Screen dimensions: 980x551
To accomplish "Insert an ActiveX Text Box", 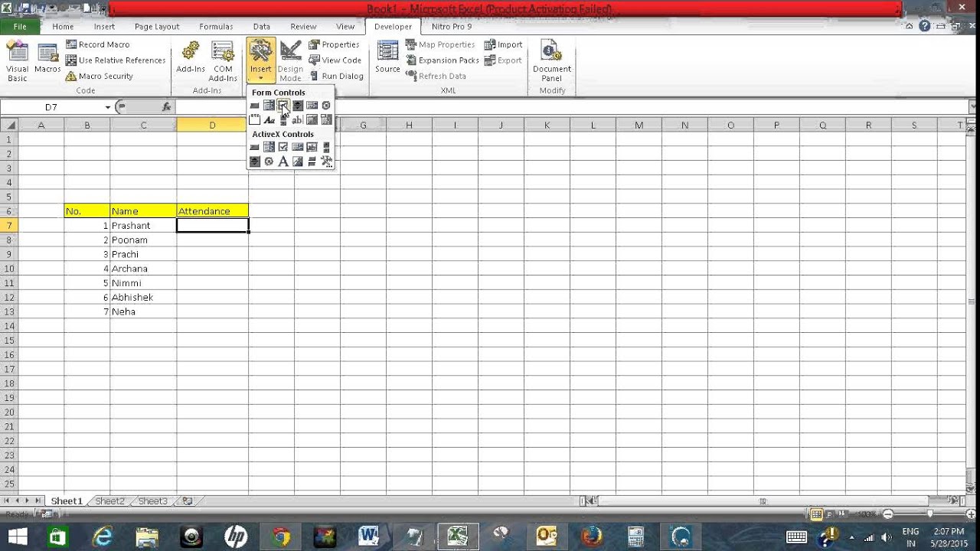I will pyautogui.click(x=312, y=147).
